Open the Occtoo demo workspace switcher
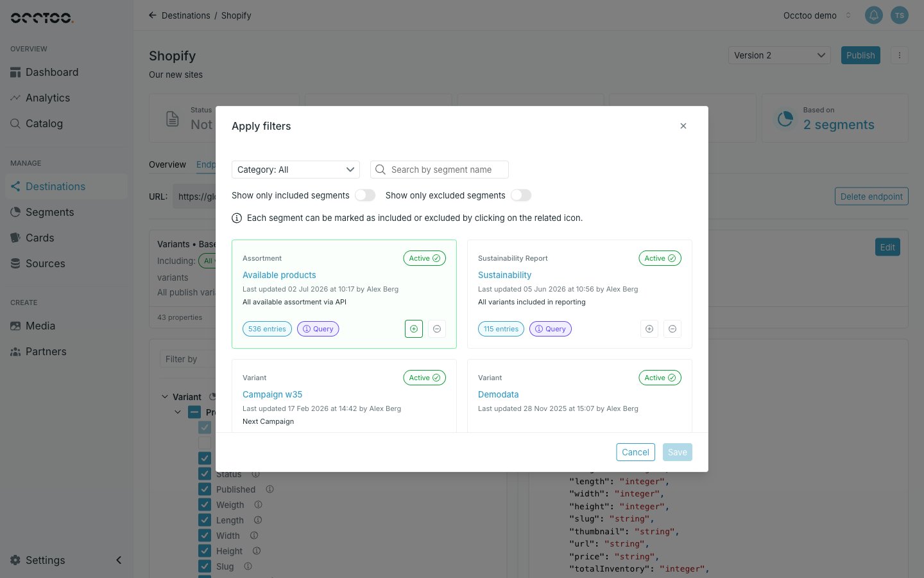This screenshot has height=578, width=924. coord(817,15)
